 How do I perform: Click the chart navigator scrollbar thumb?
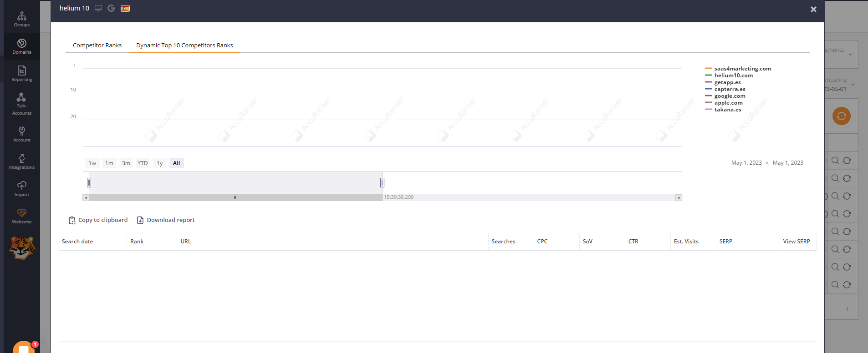click(x=235, y=197)
